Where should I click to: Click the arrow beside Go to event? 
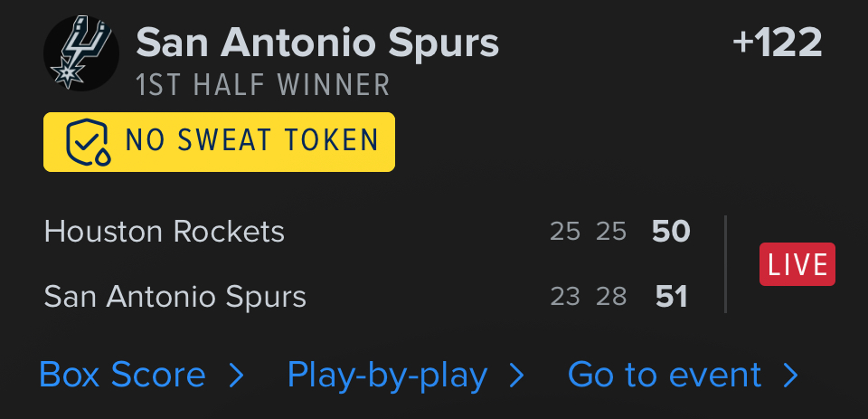click(790, 376)
